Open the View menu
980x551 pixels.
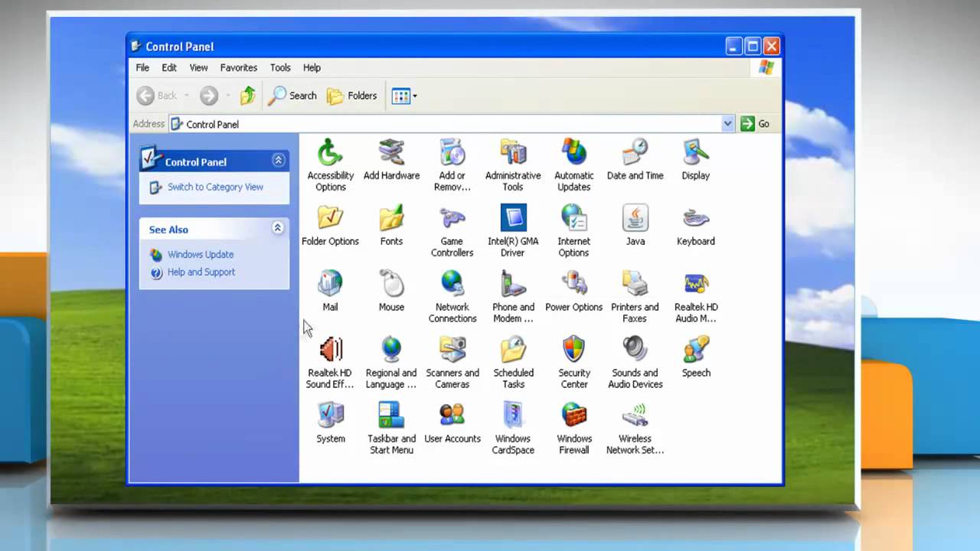coord(198,67)
